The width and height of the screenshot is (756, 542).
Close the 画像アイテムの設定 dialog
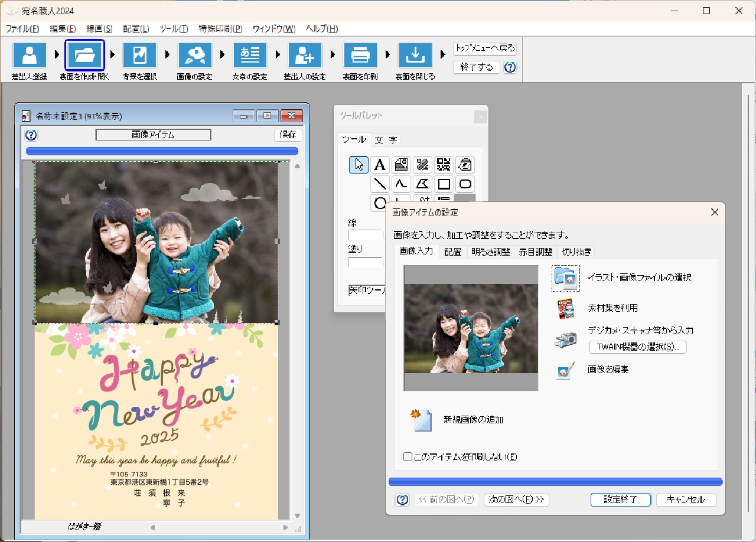click(714, 212)
